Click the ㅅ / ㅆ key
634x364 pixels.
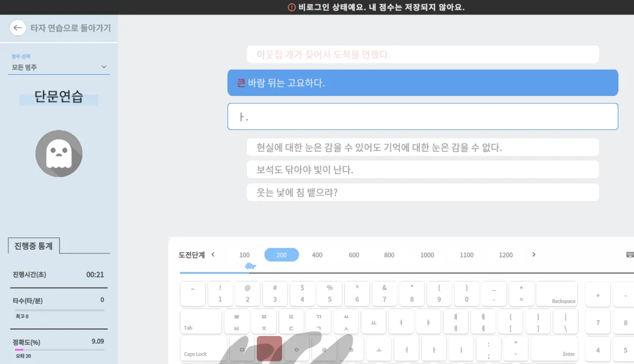[x=346, y=321]
